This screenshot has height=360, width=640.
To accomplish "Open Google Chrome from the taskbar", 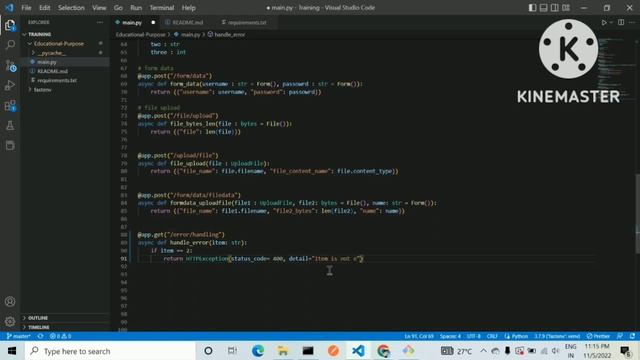I will 383,351.
